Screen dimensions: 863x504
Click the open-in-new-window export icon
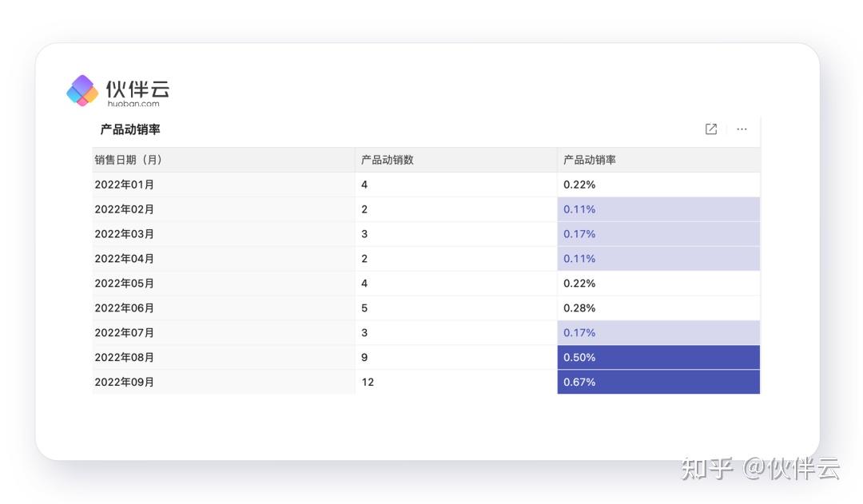[x=710, y=129]
